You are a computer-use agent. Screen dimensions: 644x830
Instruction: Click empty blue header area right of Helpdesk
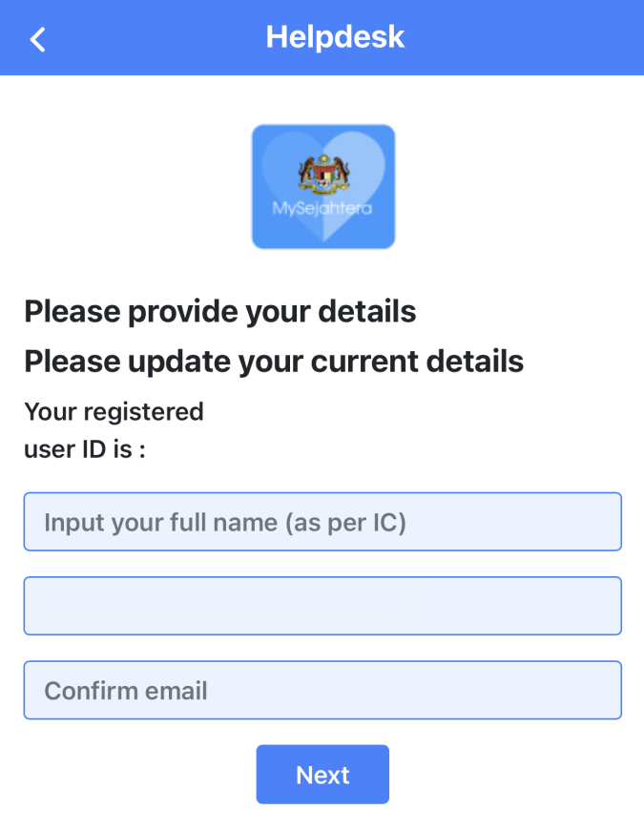coord(524,37)
